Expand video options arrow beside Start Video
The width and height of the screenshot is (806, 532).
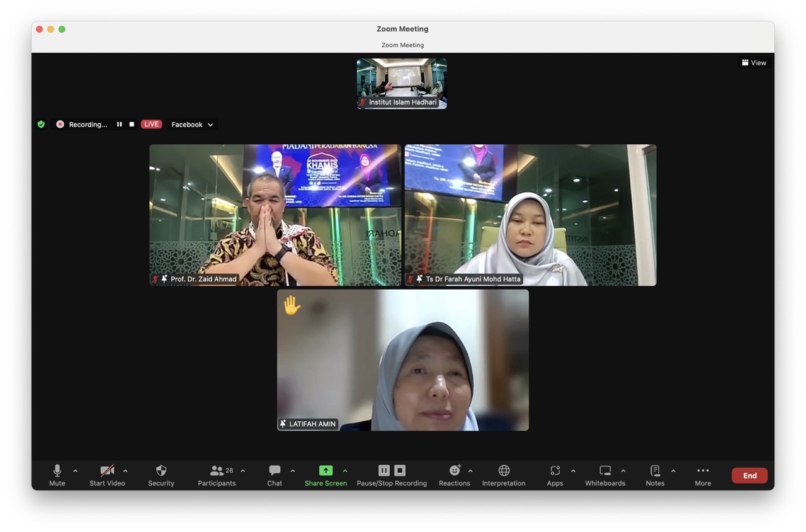point(125,471)
